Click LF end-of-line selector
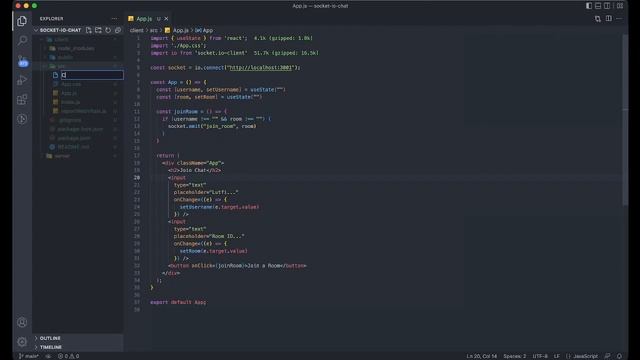Viewport: 640px width, 360px height. 557,356
